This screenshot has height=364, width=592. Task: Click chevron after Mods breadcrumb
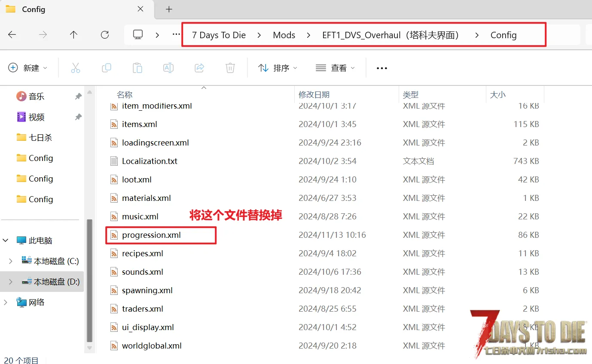308,35
